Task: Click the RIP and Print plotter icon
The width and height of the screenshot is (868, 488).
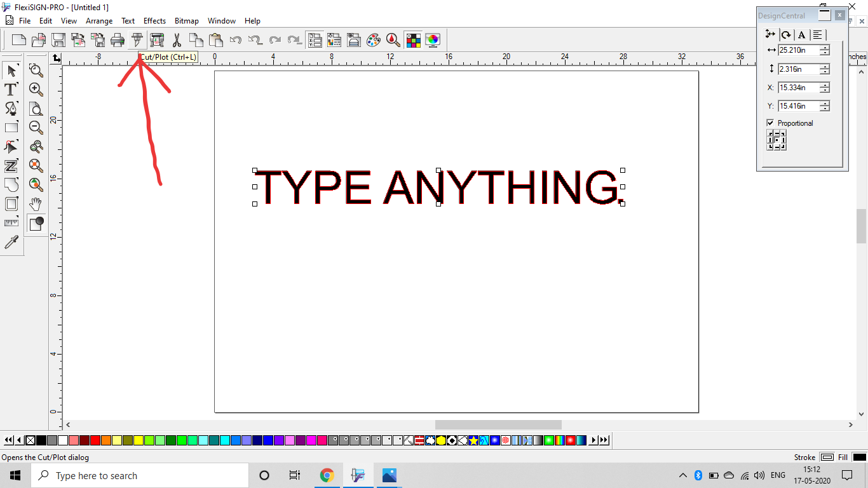Action: (157, 40)
